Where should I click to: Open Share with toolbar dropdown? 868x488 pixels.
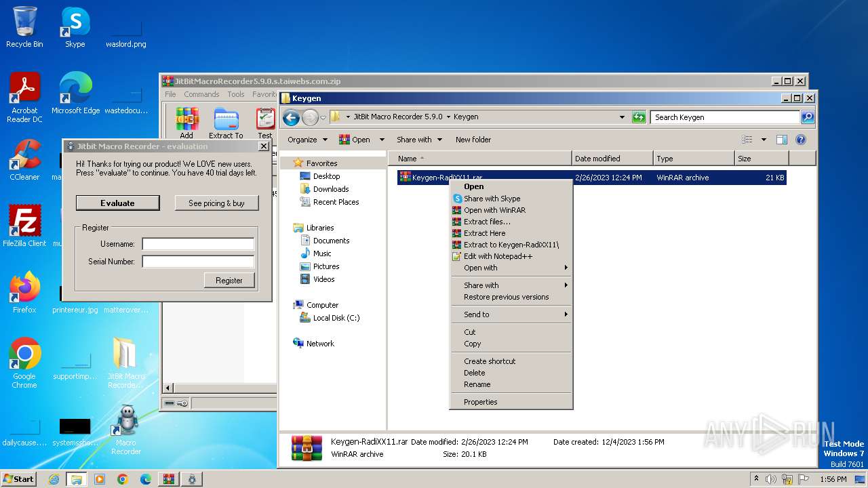tap(419, 140)
